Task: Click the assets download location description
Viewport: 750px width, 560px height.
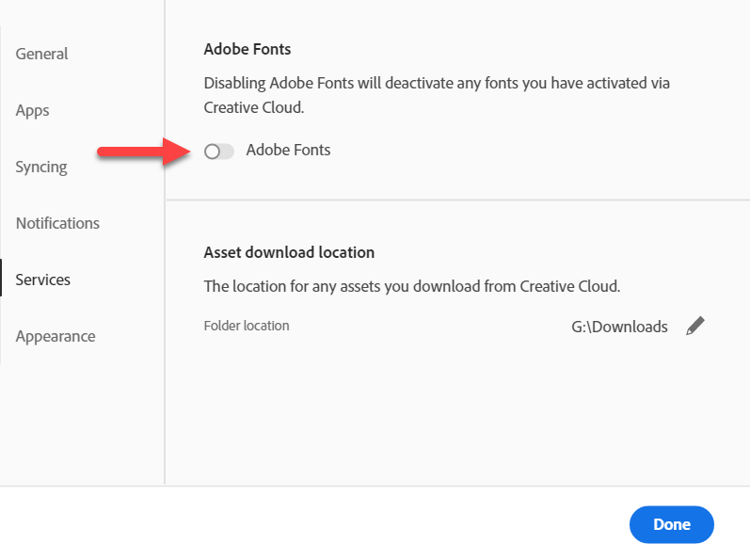Action: pyautogui.click(x=412, y=286)
